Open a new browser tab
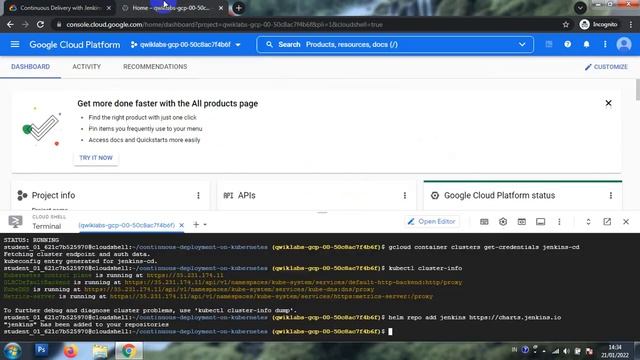 point(239,8)
